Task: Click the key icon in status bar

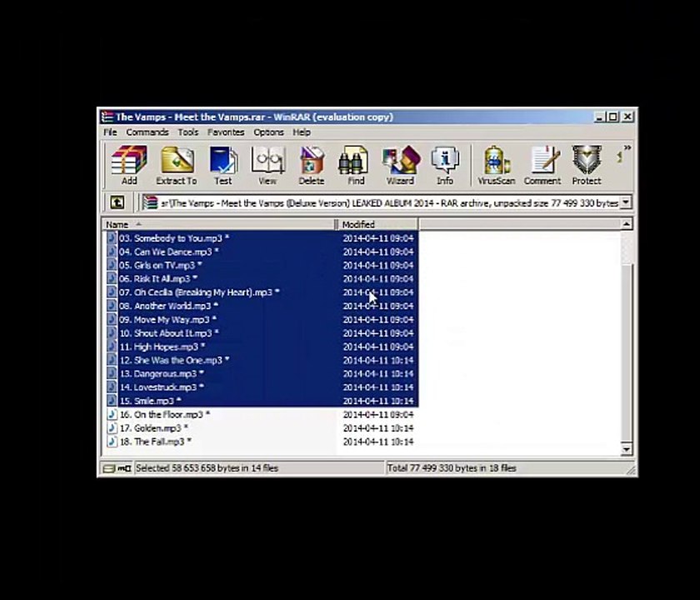Action: tap(124, 468)
